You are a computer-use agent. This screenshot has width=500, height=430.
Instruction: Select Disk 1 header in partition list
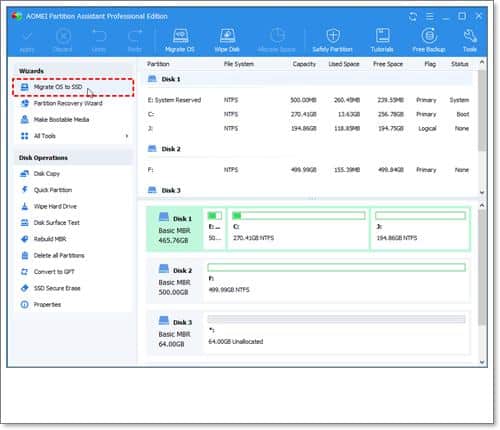(309, 79)
